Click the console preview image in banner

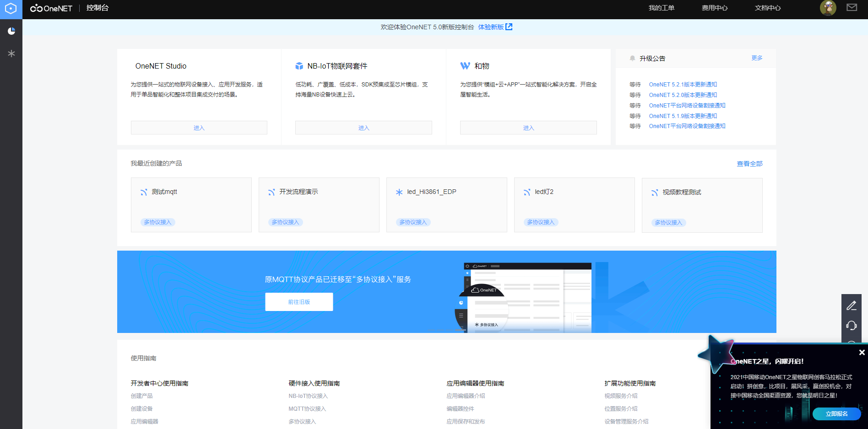click(x=523, y=297)
